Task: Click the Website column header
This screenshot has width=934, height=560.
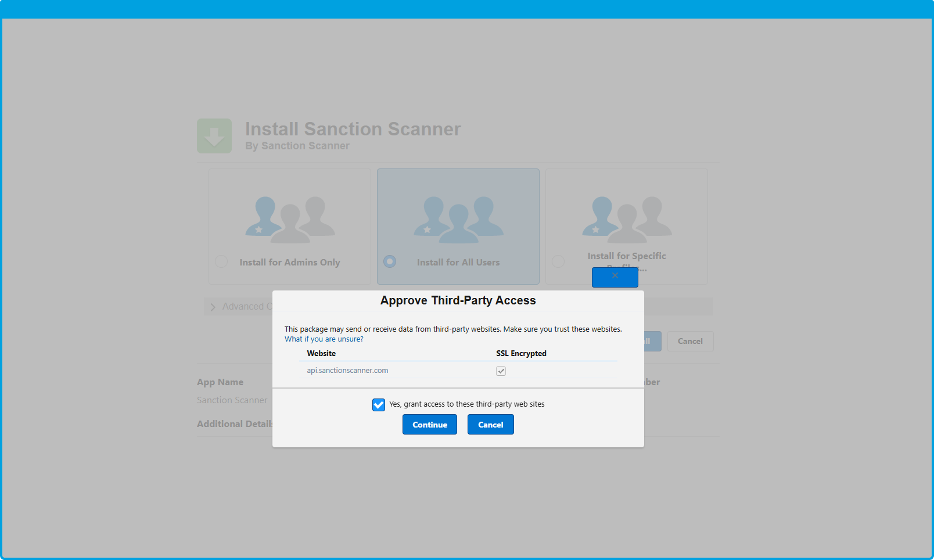Action: point(321,353)
